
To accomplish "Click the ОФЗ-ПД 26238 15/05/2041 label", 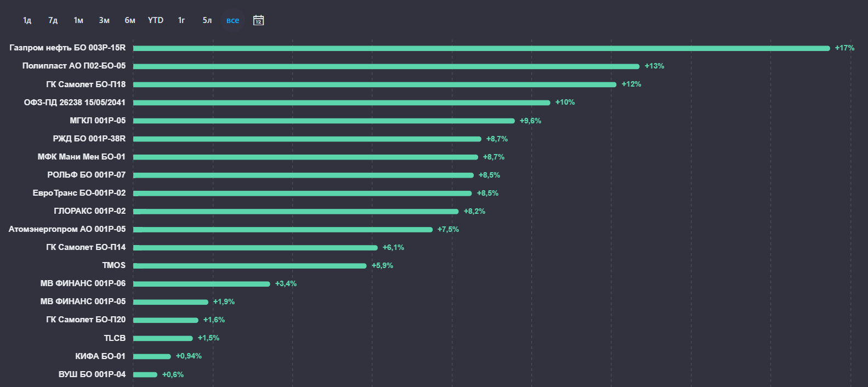I will [x=75, y=103].
